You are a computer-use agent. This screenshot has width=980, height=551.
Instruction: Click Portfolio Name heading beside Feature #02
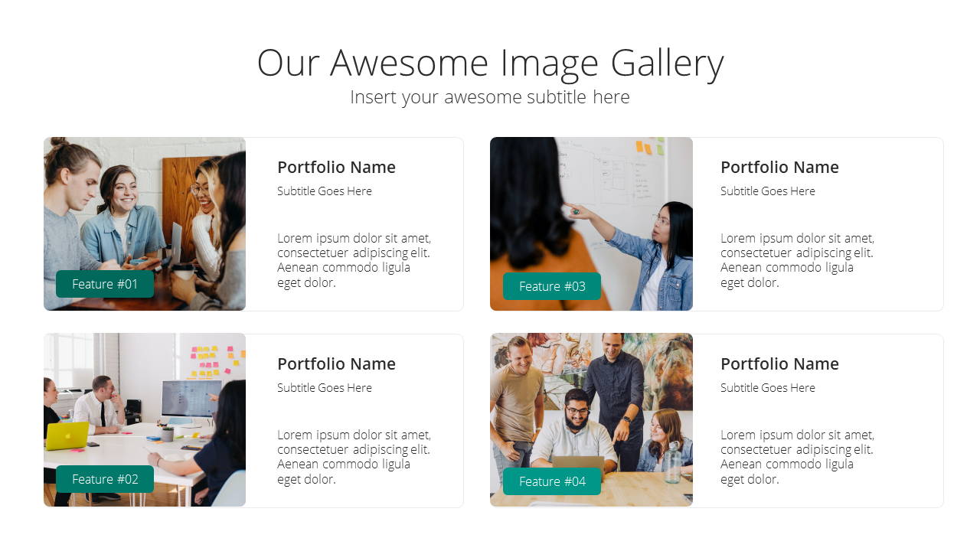[336, 364]
